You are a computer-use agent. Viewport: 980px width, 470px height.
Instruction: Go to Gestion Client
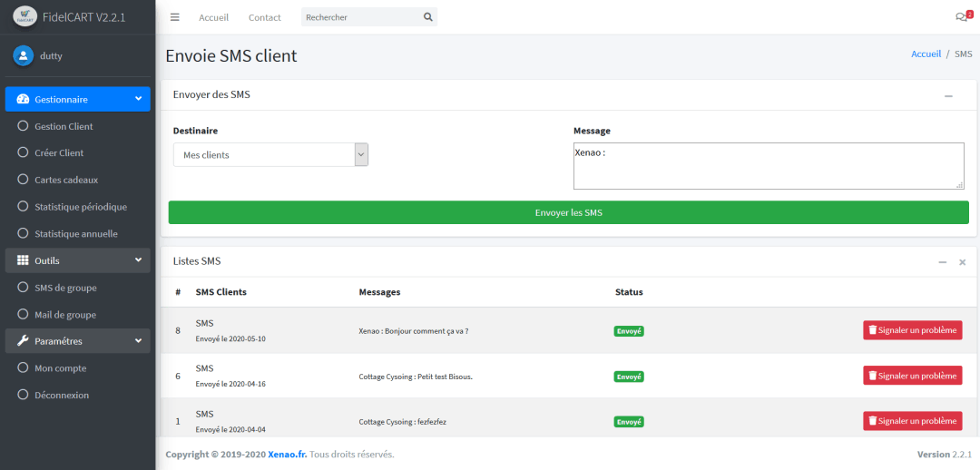(x=64, y=126)
